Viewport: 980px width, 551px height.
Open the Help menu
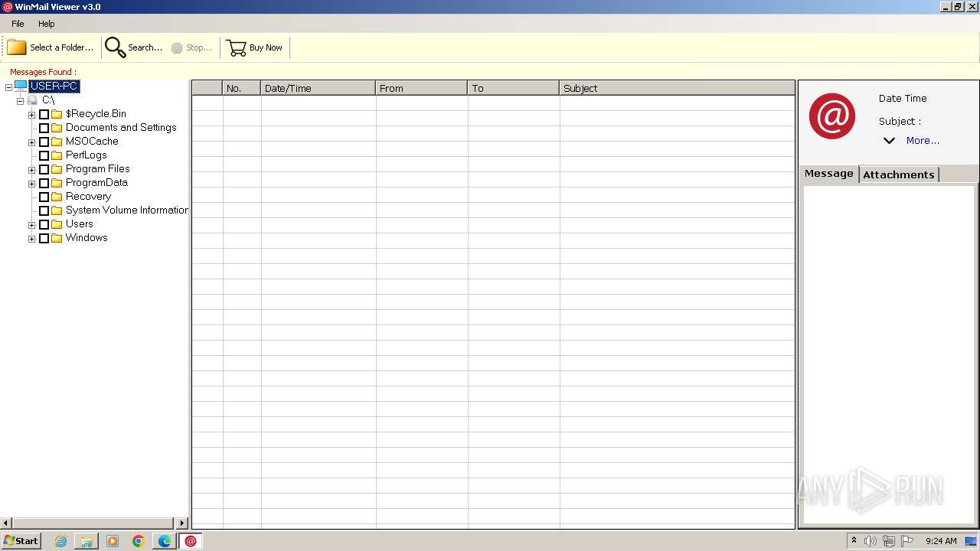(x=47, y=24)
